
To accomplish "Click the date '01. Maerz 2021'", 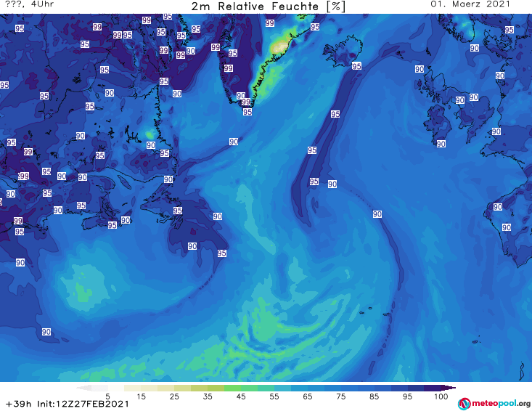I will point(470,4).
